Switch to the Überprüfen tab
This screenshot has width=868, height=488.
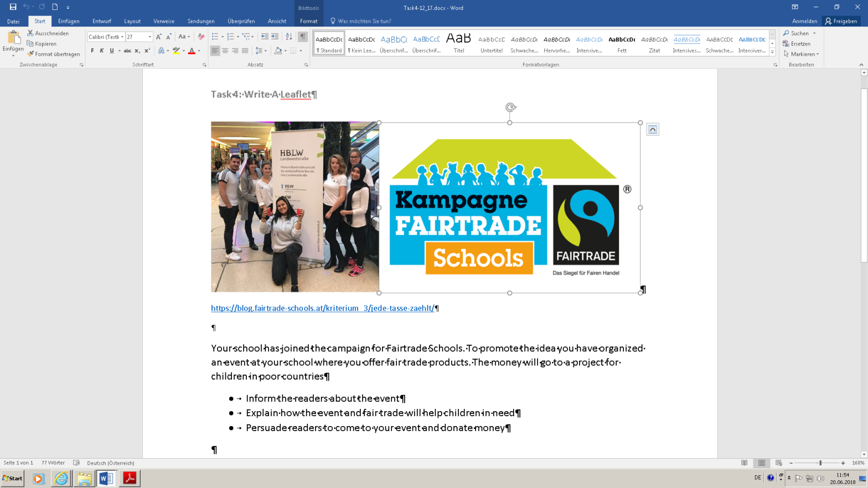[x=241, y=21]
